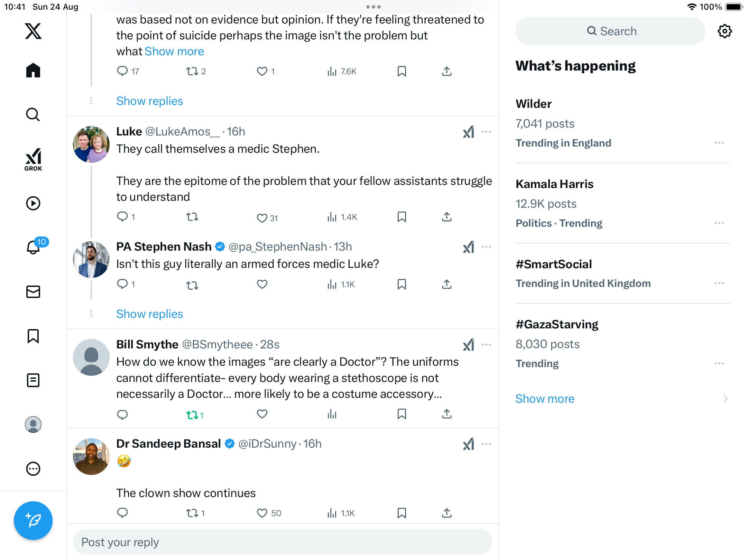
Task: Expand Show more trends list
Action: coord(545,399)
